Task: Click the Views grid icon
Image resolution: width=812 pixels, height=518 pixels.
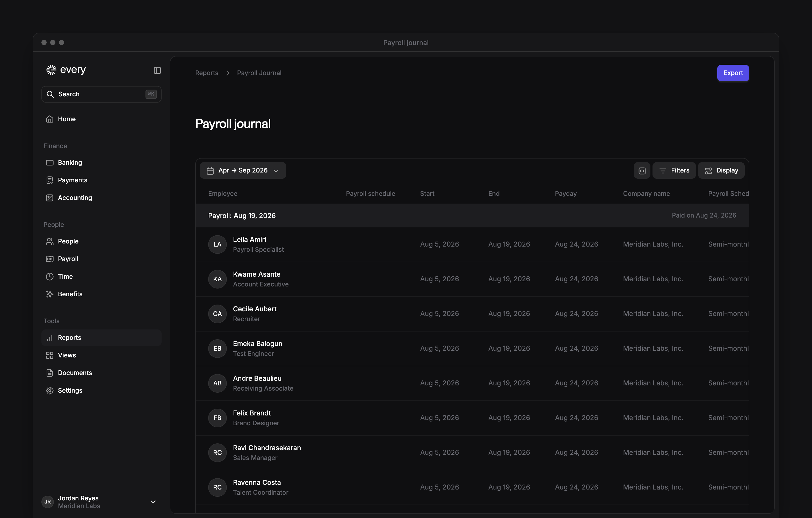Action: [49, 355]
